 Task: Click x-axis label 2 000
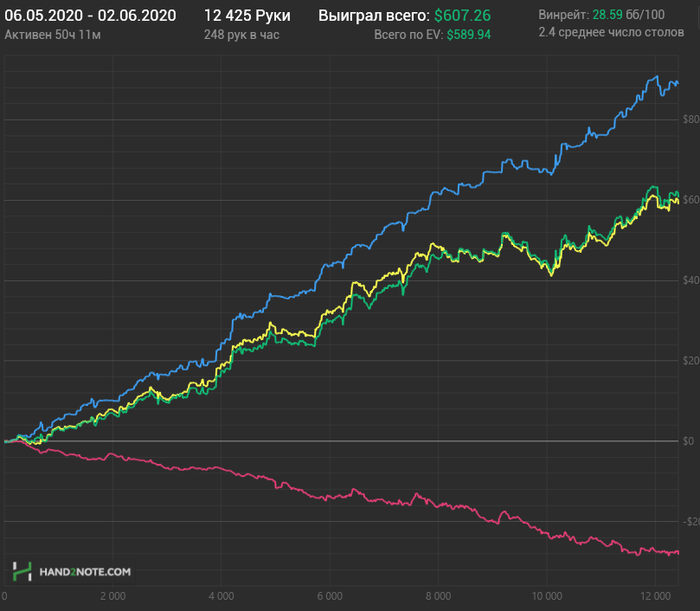click(113, 596)
